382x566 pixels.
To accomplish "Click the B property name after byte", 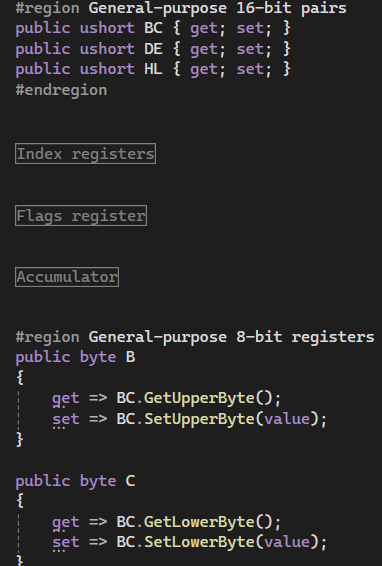I will point(130,357).
